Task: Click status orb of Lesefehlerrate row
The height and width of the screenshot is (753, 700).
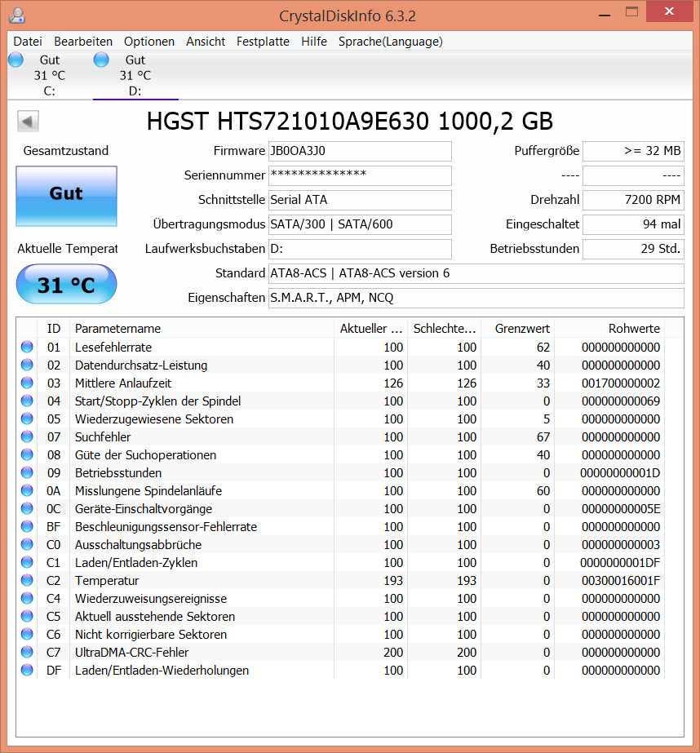Action: pyautogui.click(x=28, y=347)
